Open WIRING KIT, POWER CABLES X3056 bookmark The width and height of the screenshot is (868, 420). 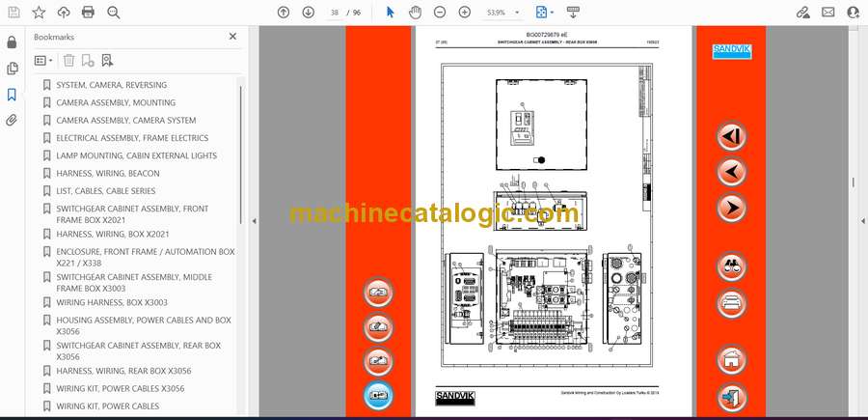pos(121,388)
